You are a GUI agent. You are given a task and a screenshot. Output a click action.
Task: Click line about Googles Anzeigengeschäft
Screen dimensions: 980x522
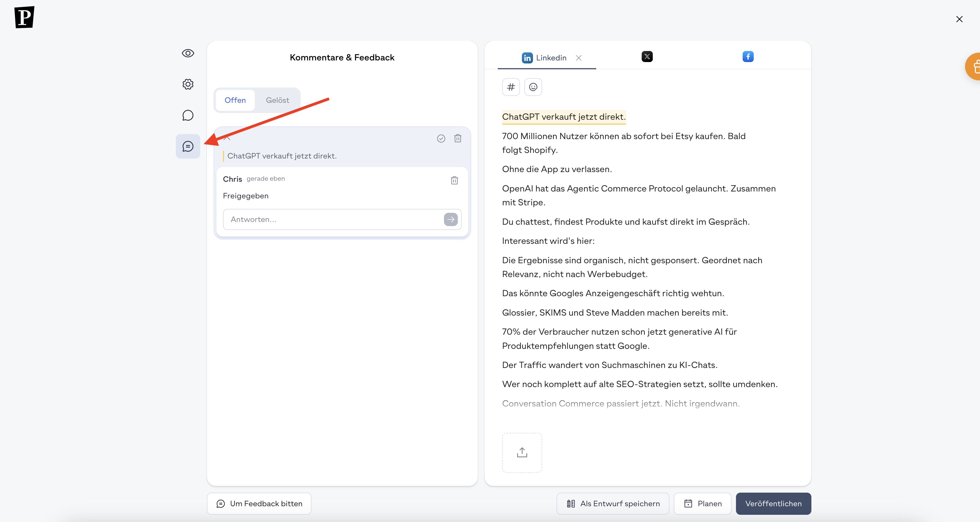613,293
